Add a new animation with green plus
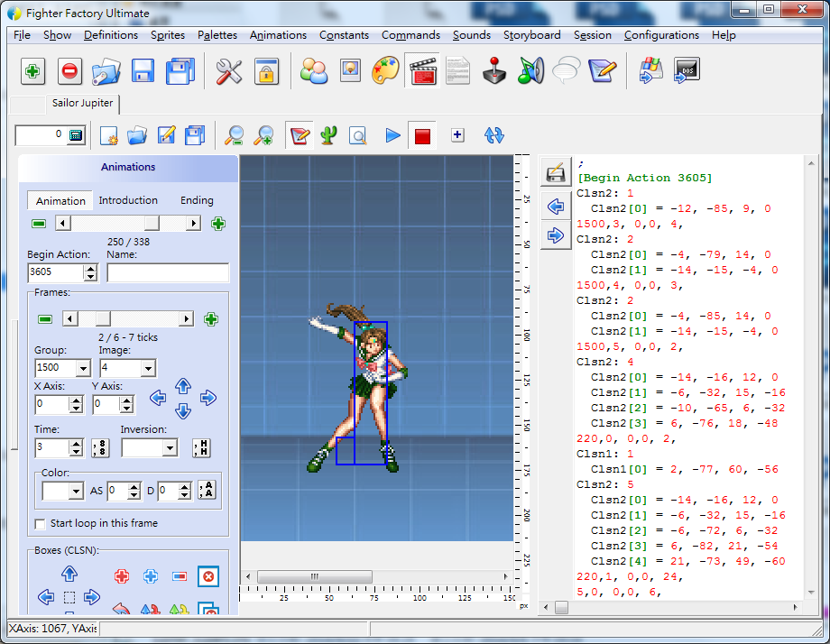 [x=218, y=224]
